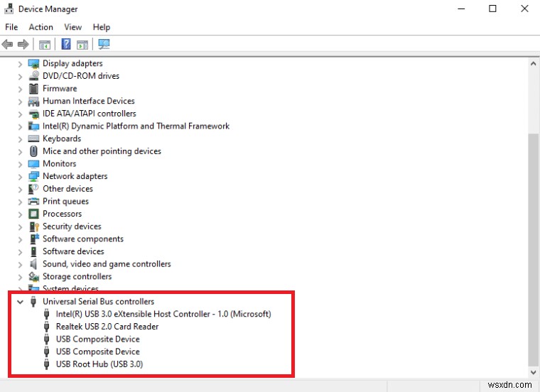Click the Firmware chip icon

[x=34, y=89]
